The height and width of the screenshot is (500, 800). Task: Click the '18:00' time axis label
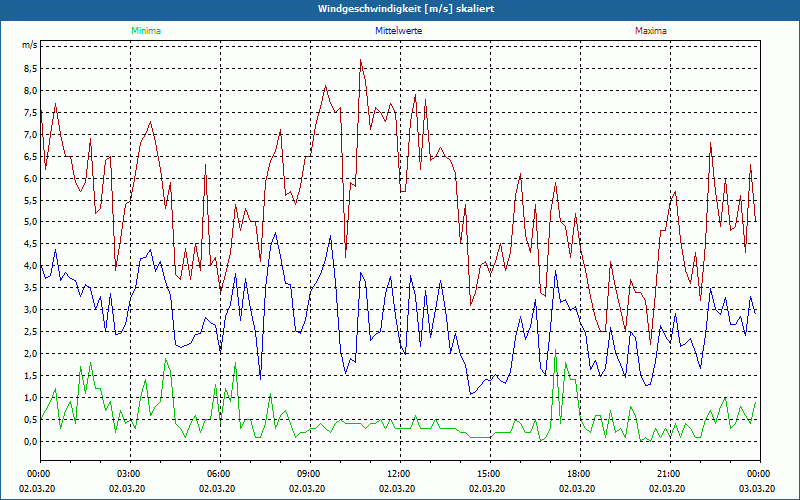click(580, 474)
